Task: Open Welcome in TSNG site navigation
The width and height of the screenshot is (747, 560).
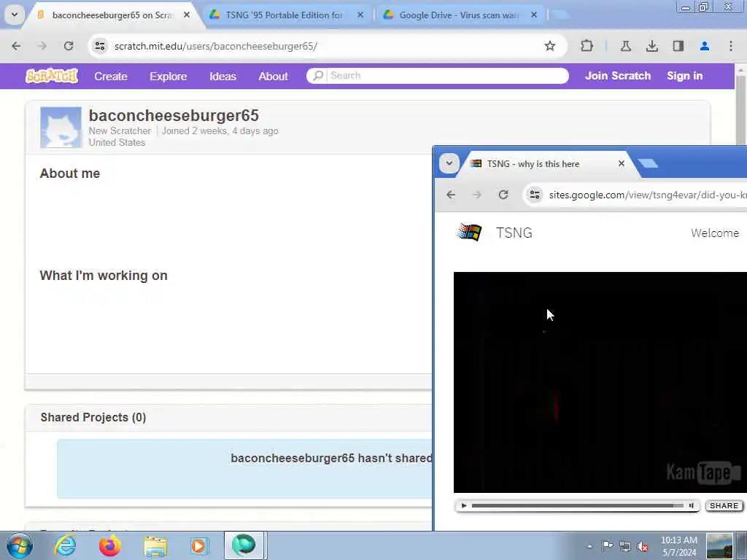Action: point(715,233)
